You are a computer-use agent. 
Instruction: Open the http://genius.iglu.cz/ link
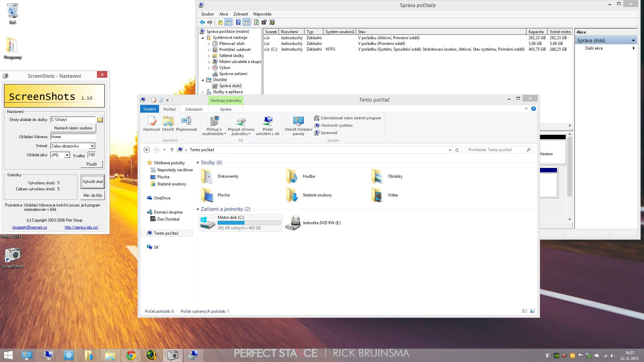point(82,227)
